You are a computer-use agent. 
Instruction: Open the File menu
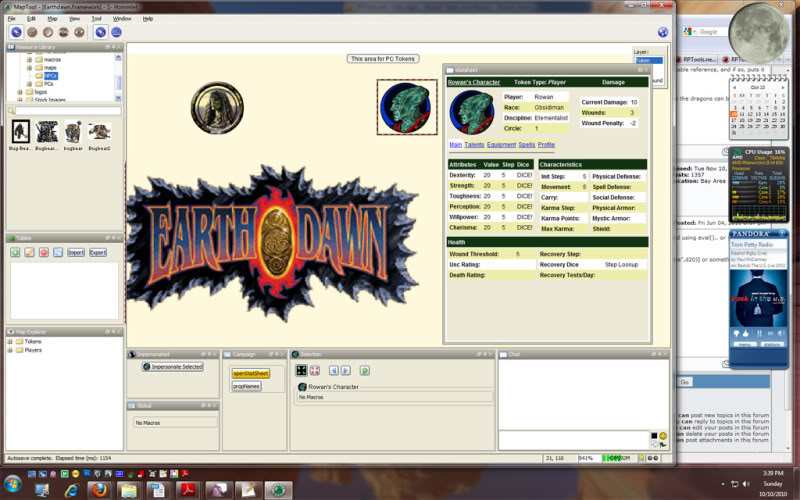(x=12, y=19)
